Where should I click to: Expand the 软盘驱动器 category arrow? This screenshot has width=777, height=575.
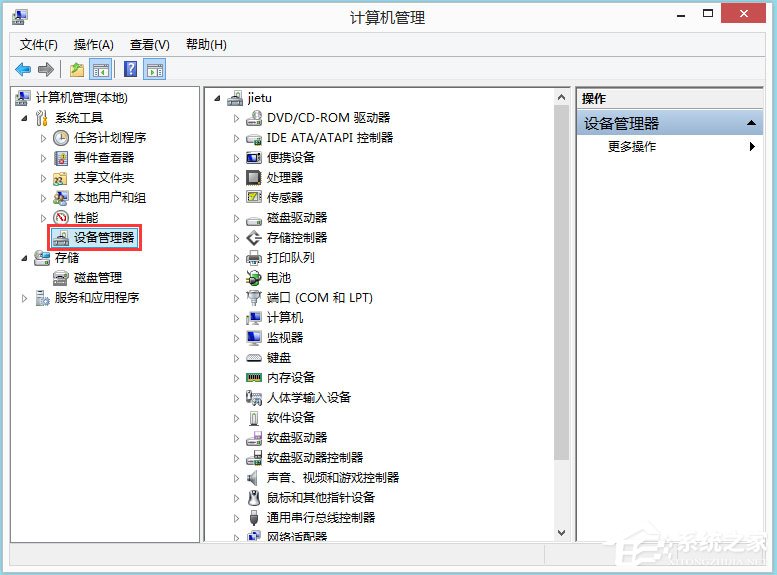pyautogui.click(x=236, y=438)
